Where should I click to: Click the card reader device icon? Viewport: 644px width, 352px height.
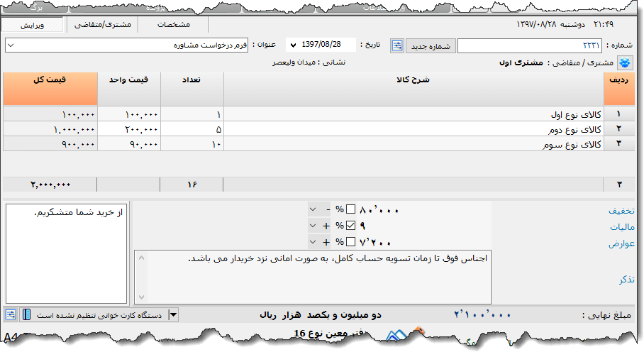click(26, 314)
